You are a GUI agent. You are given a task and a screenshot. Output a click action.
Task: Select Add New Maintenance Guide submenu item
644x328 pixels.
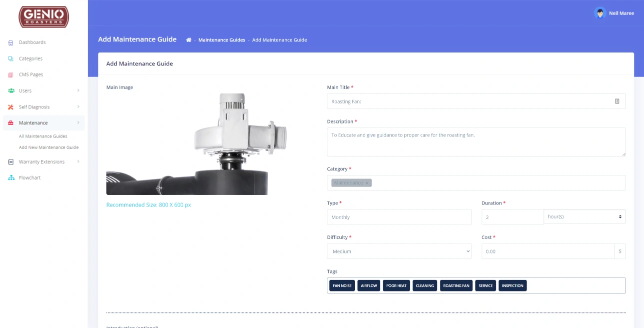(x=49, y=147)
